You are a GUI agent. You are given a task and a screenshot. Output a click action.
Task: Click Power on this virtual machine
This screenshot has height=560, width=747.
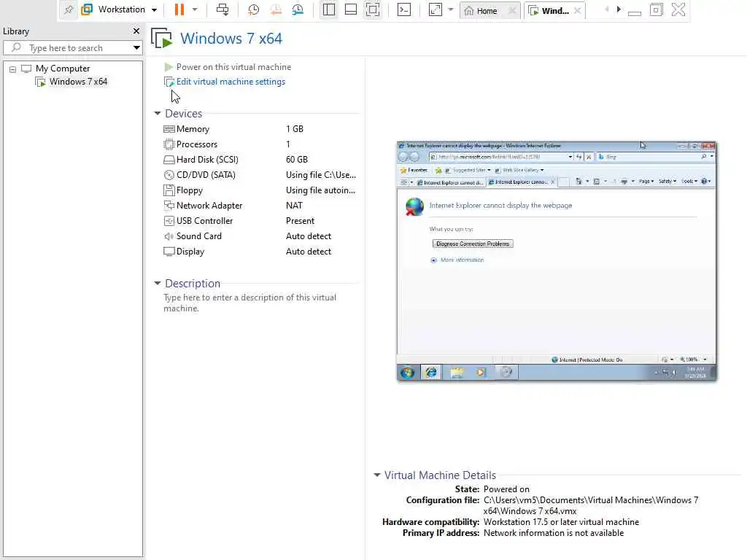pyautogui.click(x=233, y=67)
